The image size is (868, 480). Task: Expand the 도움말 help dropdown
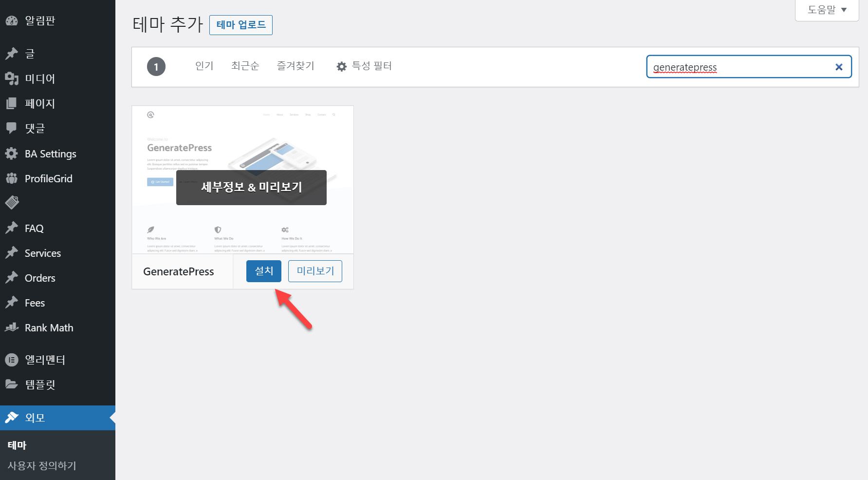coord(827,9)
